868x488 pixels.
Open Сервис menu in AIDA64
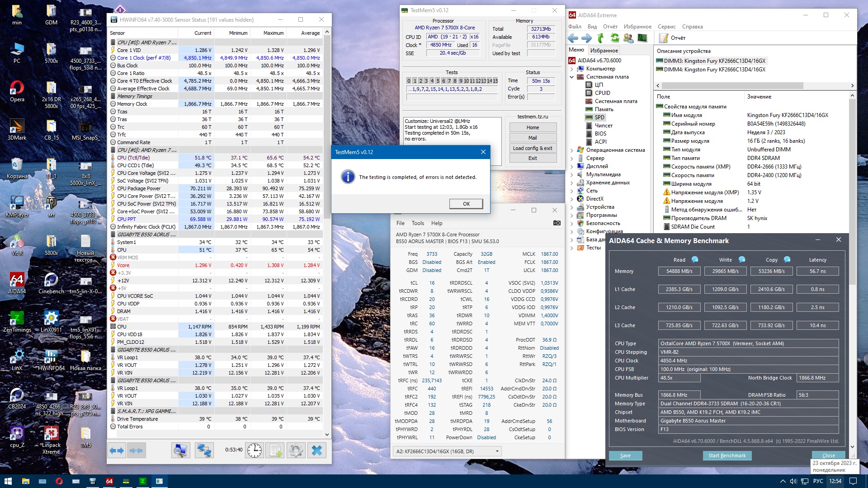[666, 27]
